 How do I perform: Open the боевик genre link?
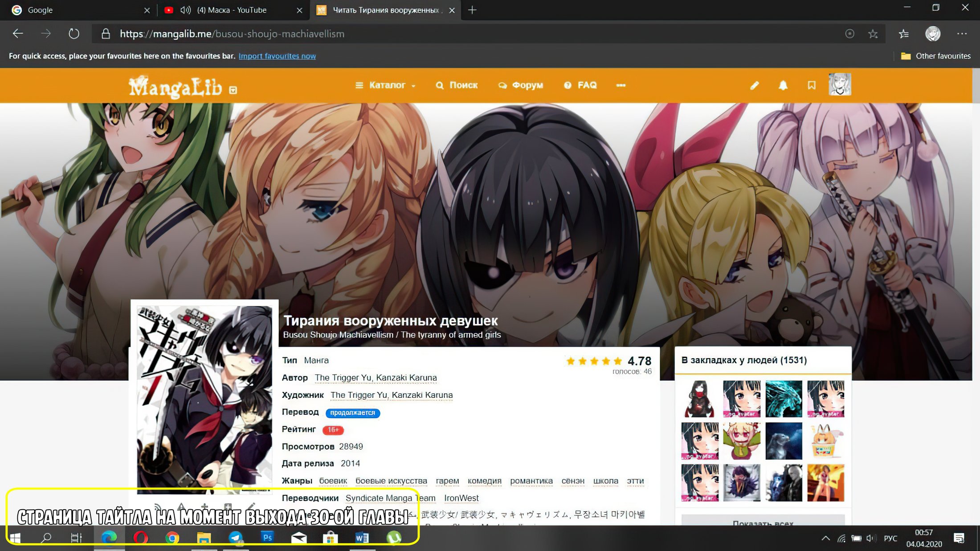(x=333, y=481)
